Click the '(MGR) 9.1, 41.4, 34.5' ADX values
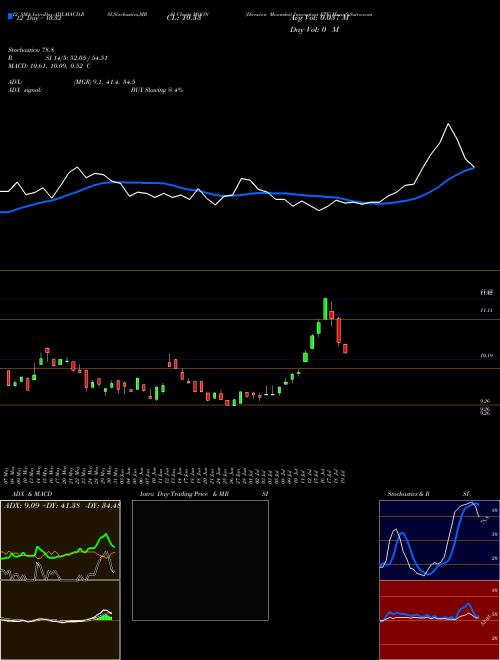Screen dimensions: 500x660 104,82
